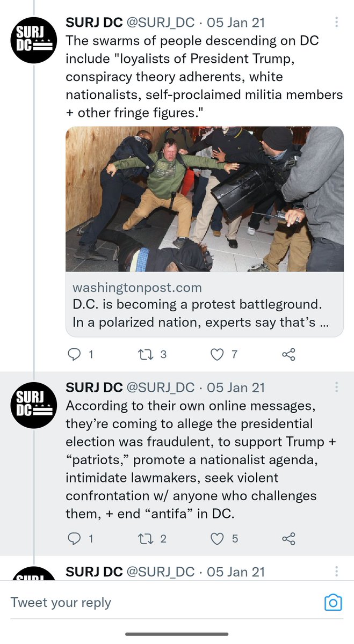Retweet the tweet with 2 retweets

(x=145, y=538)
